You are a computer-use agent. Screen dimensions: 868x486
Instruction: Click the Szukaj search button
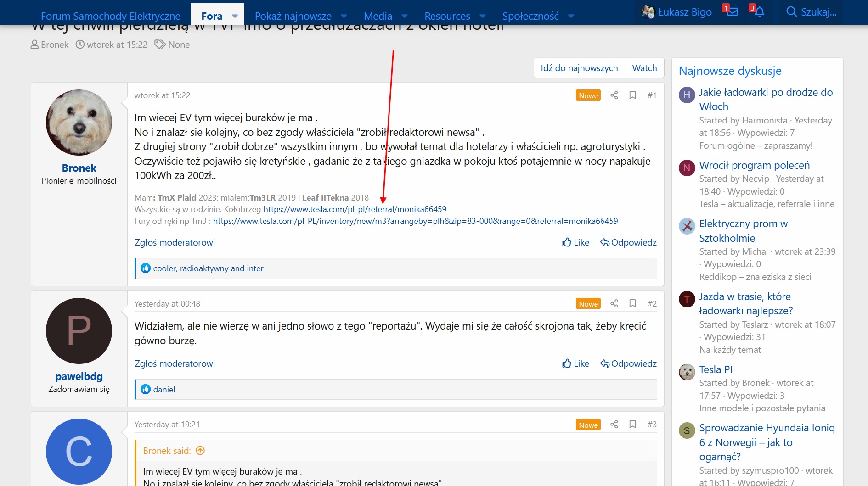pos(811,12)
